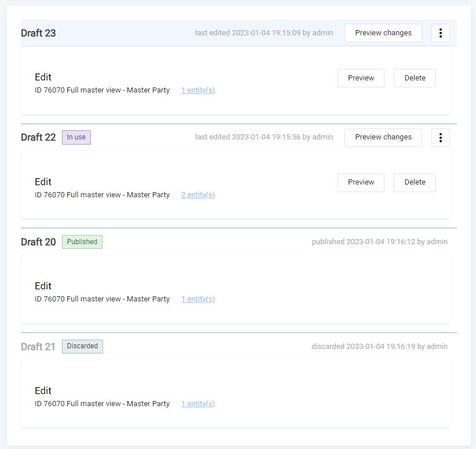This screenshot has height=449, width=476.
Task: Open the three-dot menu for Draft 23
Action: pyautogui.click(x=441, y=33)
